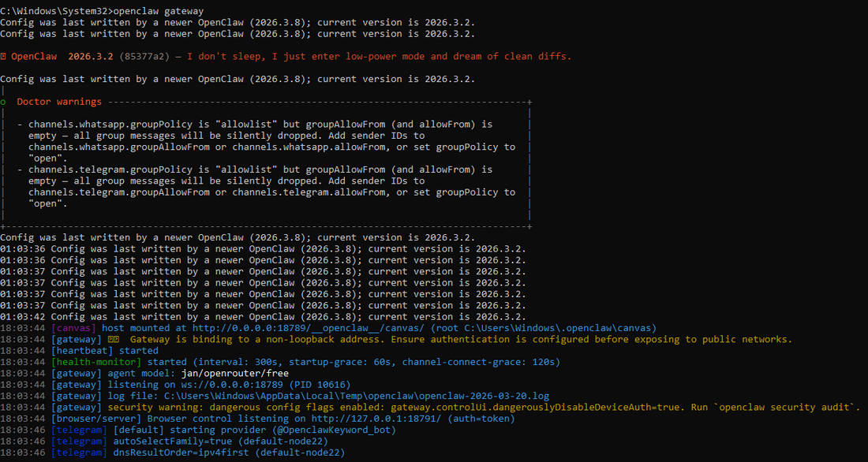Click the listening address "ws://0.0.0.0:18789"

pos(232,385)
